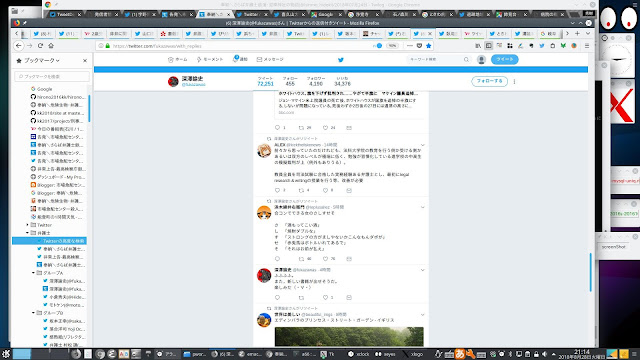Screen dimensions: 640x360
Task: Bookmark this page with the star icon
Action: point(429,46)
